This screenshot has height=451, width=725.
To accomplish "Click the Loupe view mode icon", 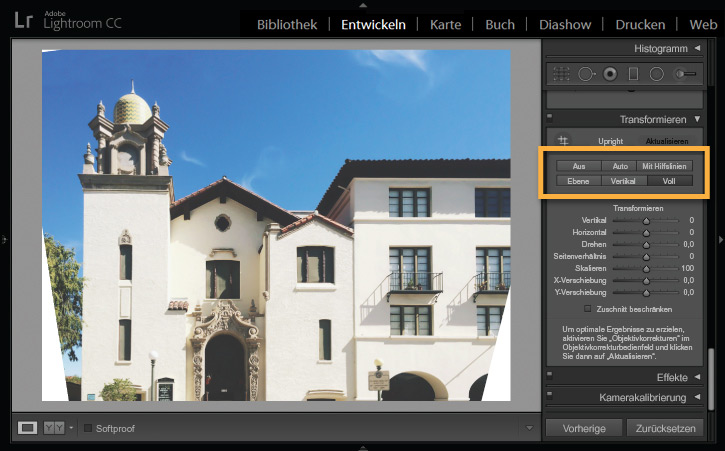I will 27,428.
